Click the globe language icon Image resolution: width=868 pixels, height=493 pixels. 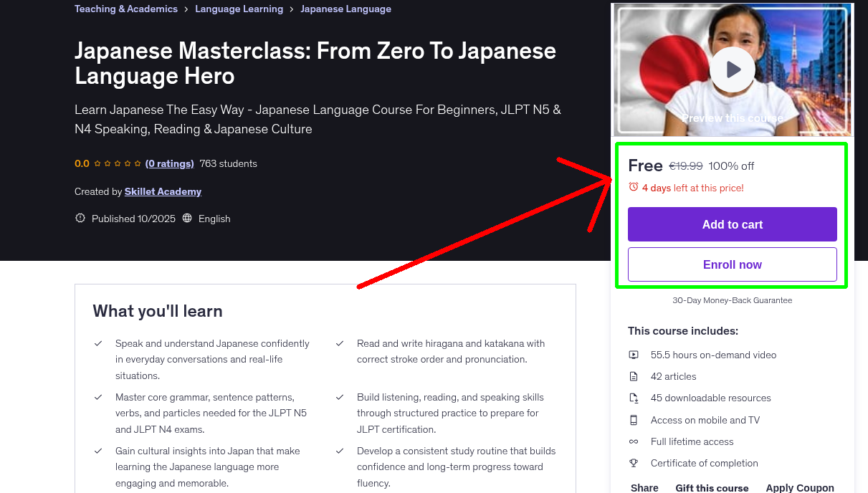tap(187, 219)
